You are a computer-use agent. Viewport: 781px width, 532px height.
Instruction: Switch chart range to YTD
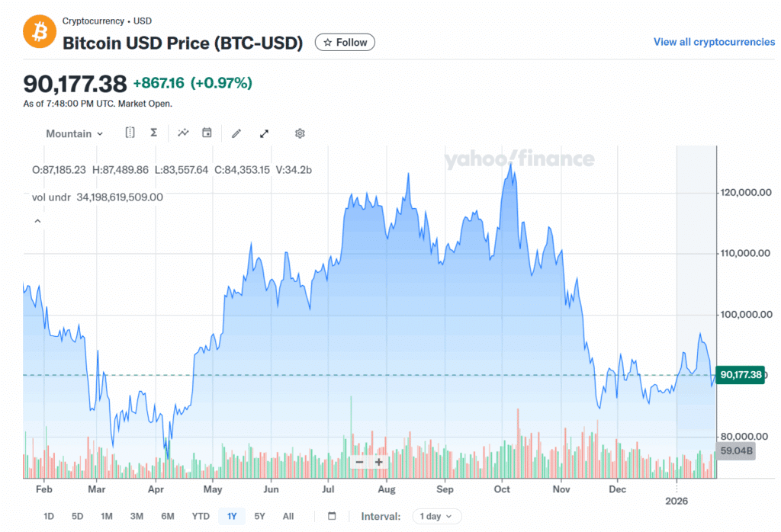point(200,516)
